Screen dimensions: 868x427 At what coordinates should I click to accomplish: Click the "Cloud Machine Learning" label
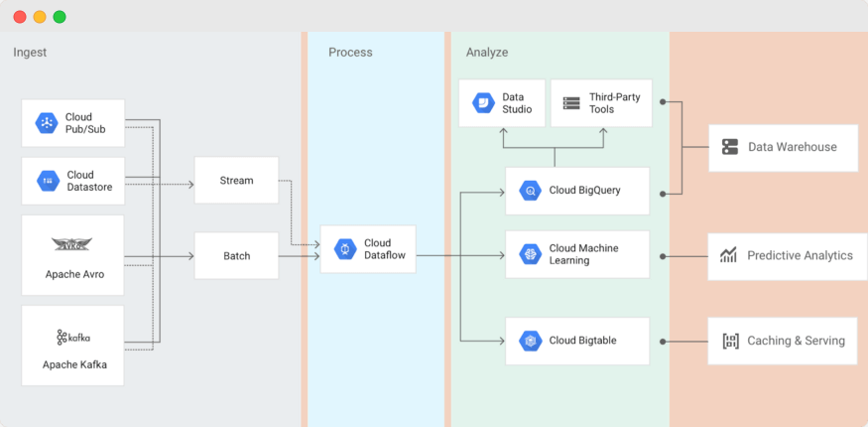(583, 254)
